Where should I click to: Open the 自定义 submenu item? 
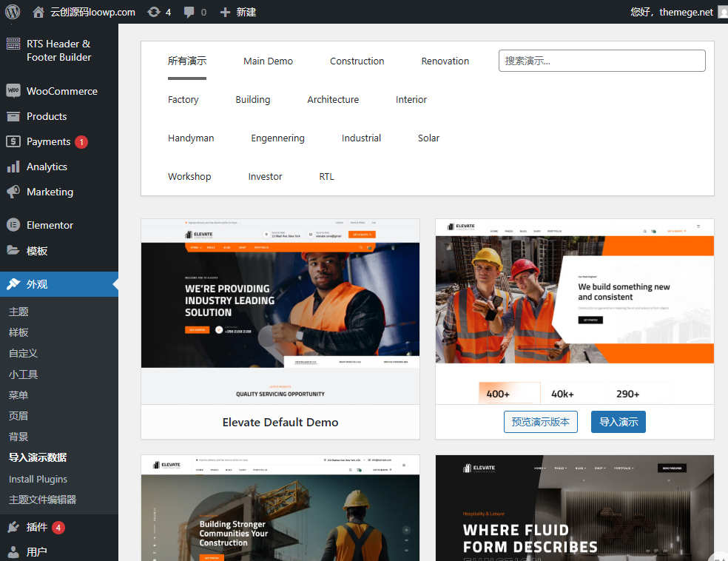click(23, 354)
